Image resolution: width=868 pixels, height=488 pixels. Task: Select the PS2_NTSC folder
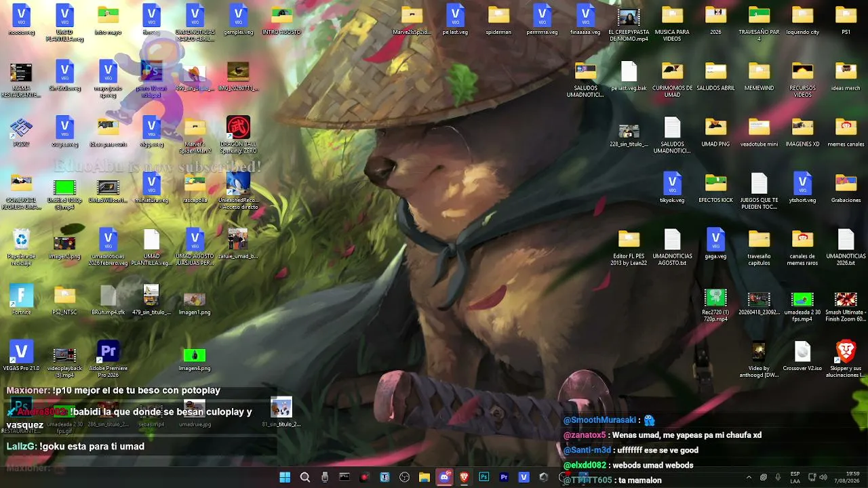64,300
